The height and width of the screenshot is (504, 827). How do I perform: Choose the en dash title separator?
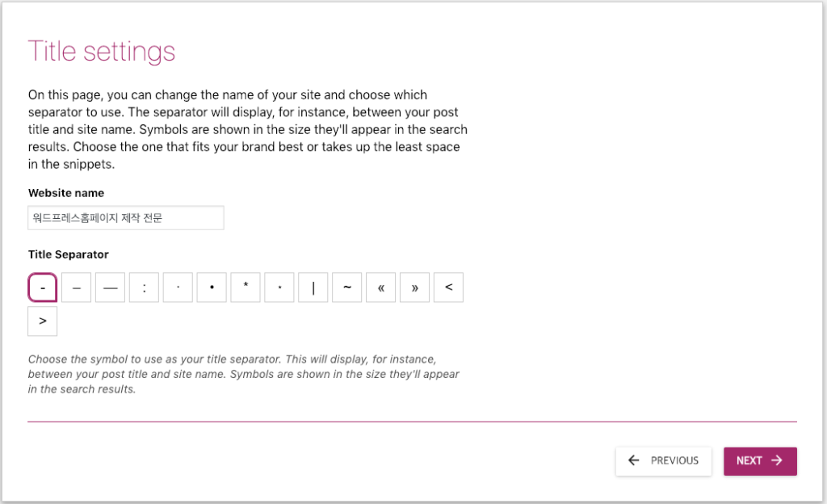coord(77,288)
